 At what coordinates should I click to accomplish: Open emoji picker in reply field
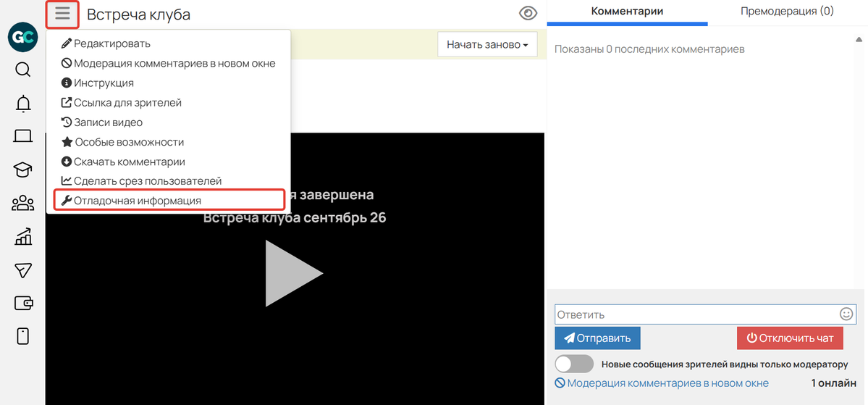click(x=846, y=314)
